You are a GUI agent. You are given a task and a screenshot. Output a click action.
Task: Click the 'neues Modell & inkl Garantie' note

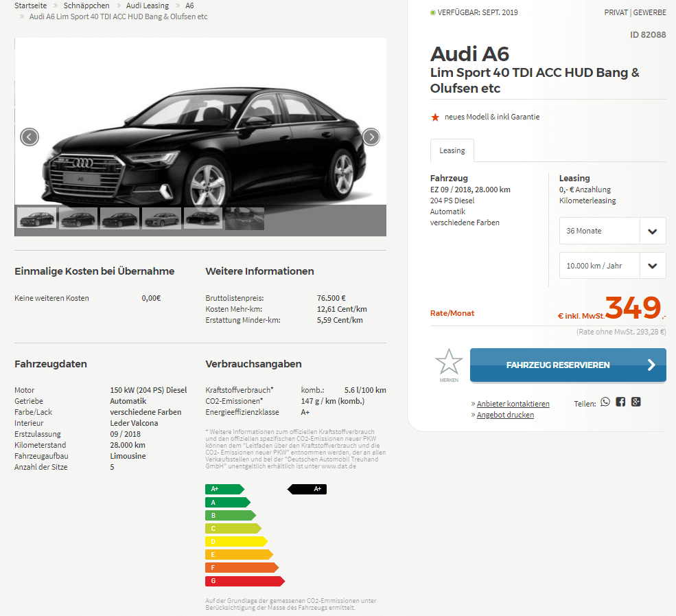point(492,117)
